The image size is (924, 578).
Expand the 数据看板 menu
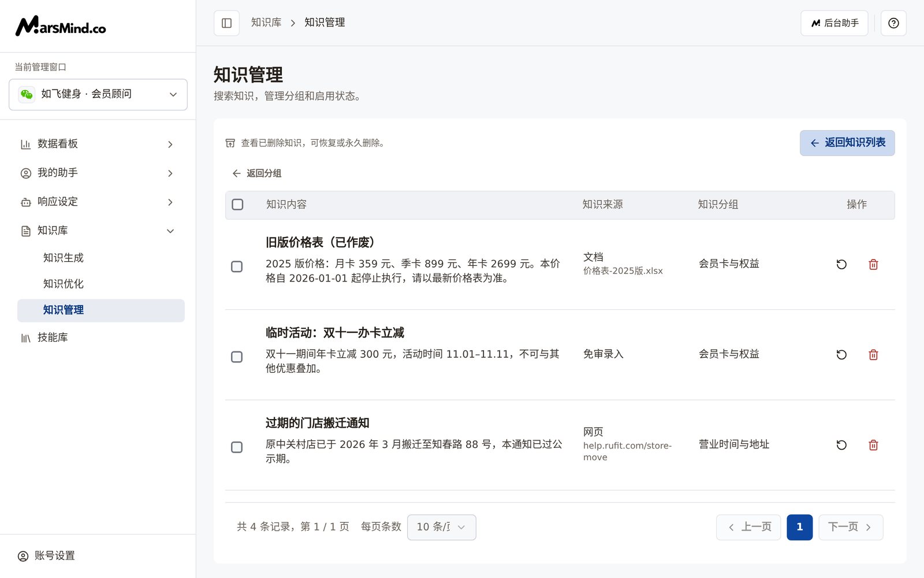click(98, 144)
